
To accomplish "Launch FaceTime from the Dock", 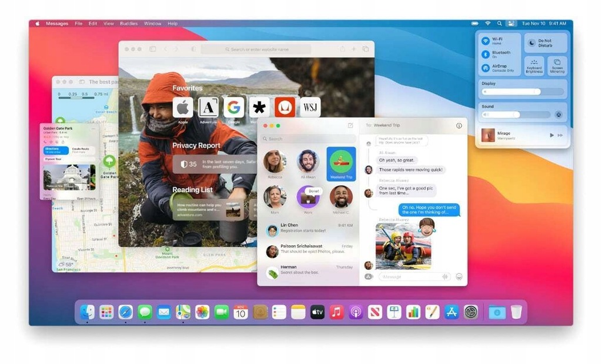I will (x=222, y=312).
